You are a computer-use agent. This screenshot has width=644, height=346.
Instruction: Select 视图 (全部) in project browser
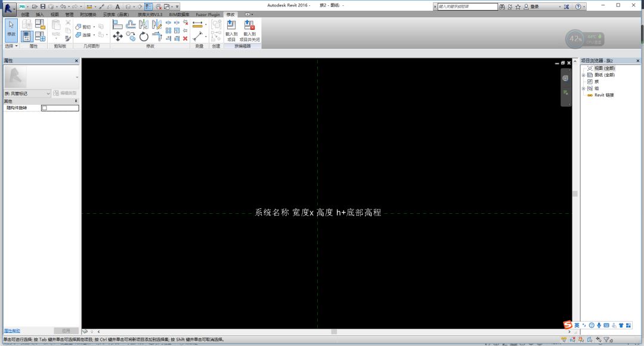tap(605, 68)
